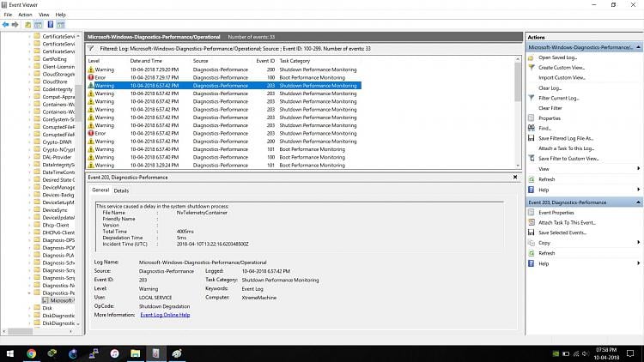Expand the upper Help submenu in Actions
The width and height of the screenshot is (644, 362).
[638, 190]
